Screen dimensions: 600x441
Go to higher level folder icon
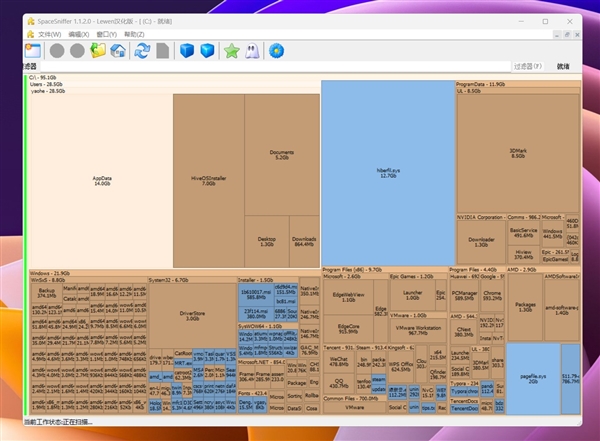[x=98, y=50]
